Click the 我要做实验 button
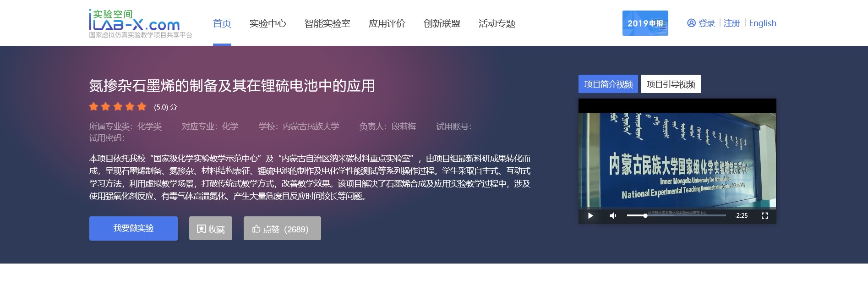Image resolution: width=868 pixels, height=297 pixels. coord(133,228)
